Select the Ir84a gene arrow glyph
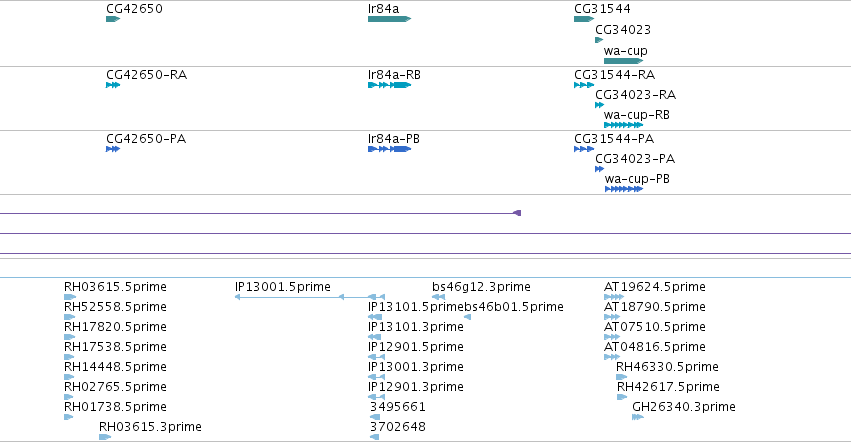Viewport: 851px width, 442px height. 390,19
